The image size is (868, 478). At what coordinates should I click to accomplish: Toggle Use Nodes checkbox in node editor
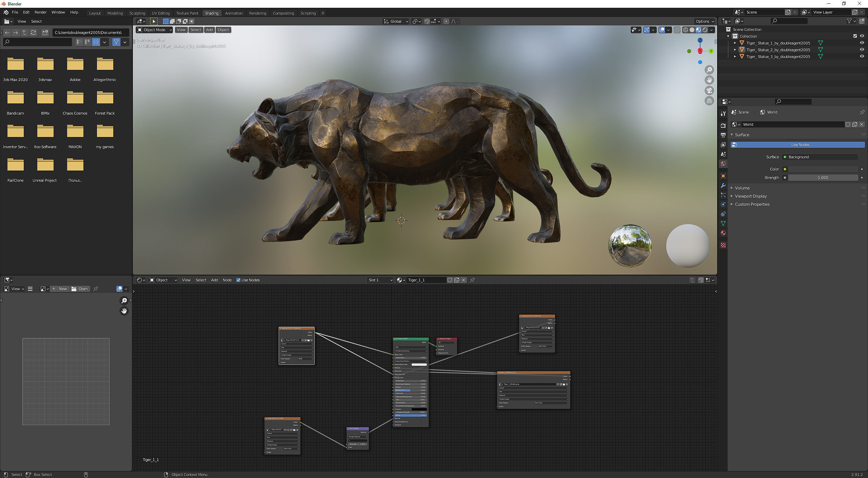click(238, 280)
